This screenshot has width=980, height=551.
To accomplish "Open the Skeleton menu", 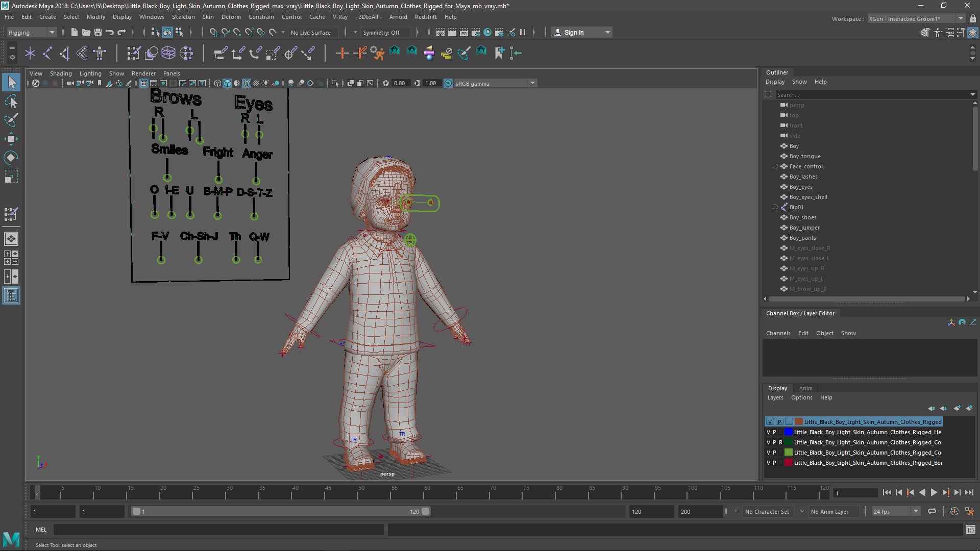I will tap(183, 17).
